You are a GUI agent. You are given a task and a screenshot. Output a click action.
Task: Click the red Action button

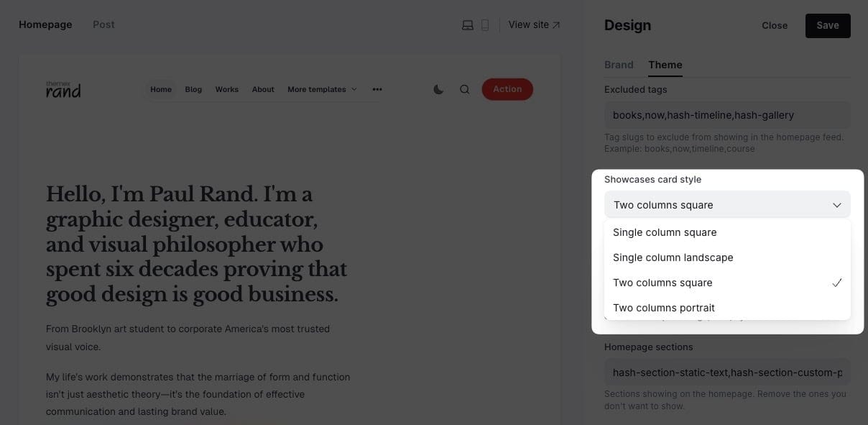coord(507,89)
